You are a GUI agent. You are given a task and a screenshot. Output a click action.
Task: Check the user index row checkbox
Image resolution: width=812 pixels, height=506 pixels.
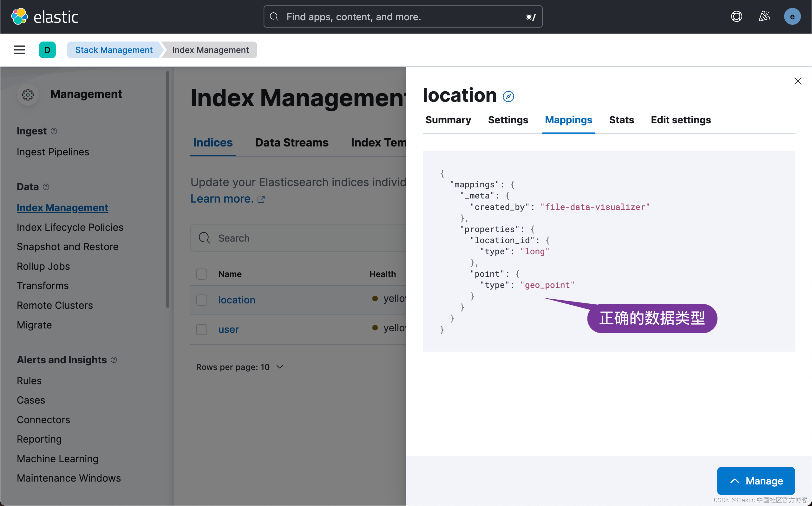201,329
